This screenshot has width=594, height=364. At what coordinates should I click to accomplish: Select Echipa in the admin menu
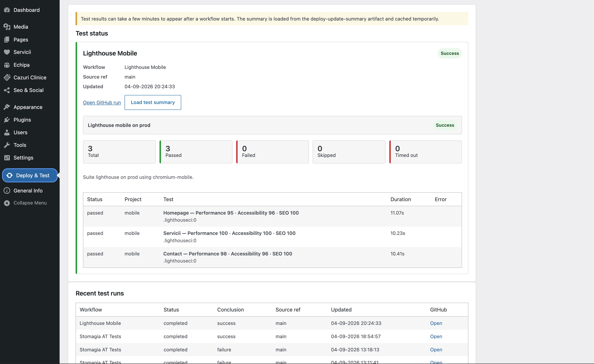click(x=30, y=65)
